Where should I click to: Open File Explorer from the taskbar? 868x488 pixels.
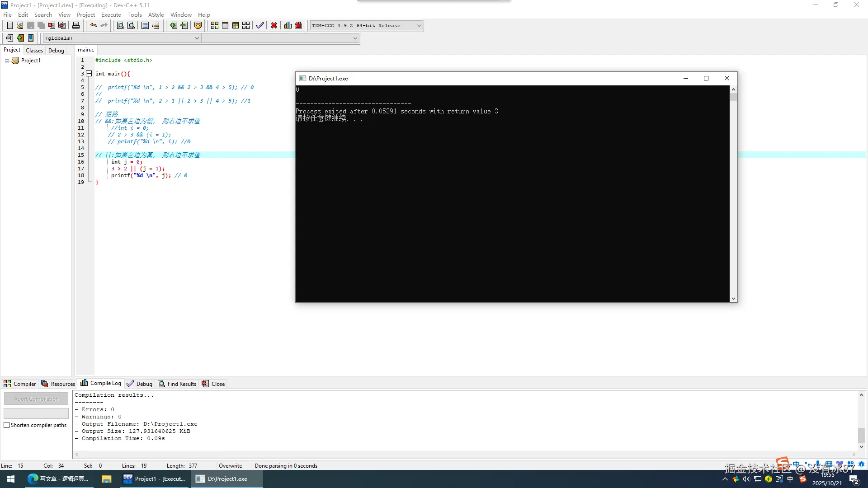[x=106, y=479]
